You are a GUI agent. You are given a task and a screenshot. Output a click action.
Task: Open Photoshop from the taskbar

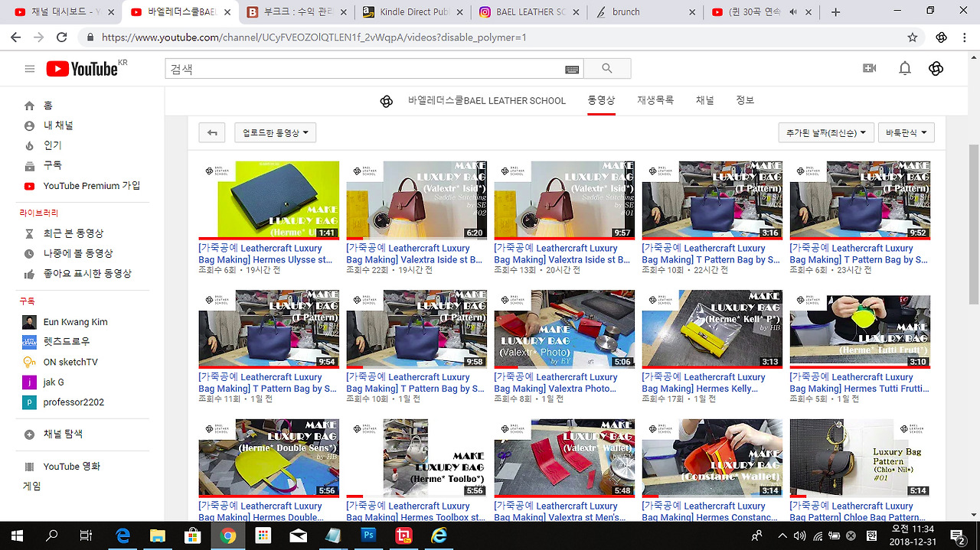coord(368,535)
